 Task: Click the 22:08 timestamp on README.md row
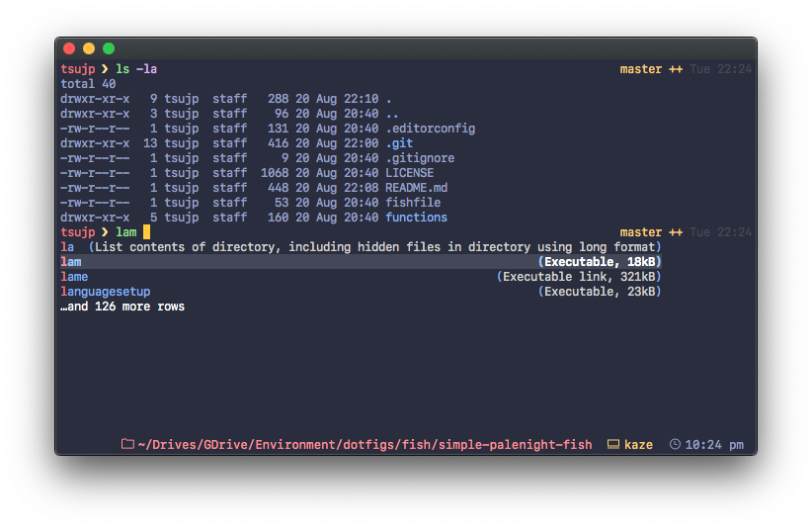coord(361,188)
